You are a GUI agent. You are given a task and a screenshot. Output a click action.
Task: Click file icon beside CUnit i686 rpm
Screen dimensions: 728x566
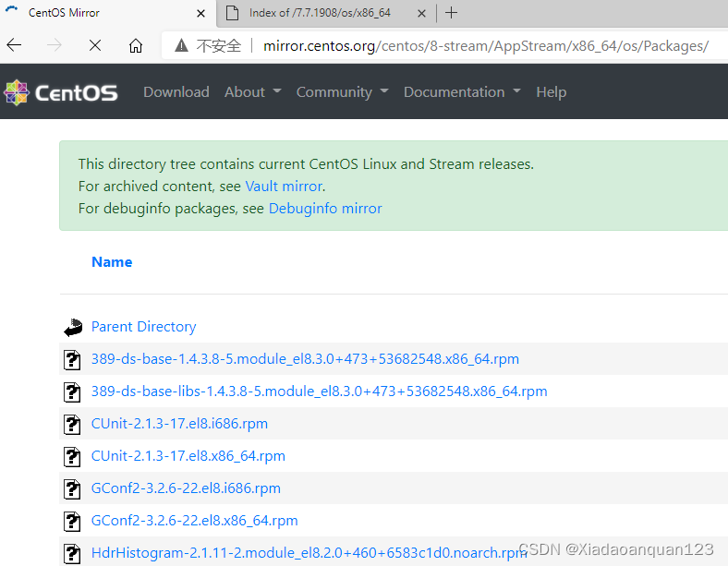pos(72,425)
